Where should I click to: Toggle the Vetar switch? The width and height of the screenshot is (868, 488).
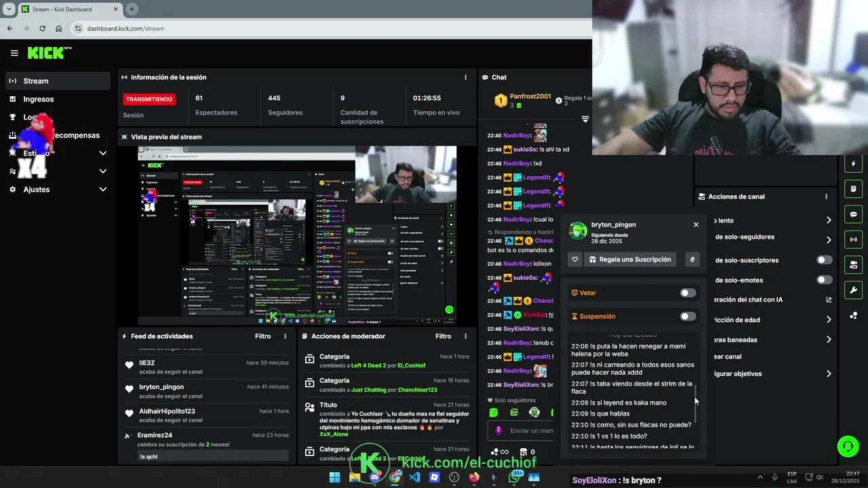688,293
